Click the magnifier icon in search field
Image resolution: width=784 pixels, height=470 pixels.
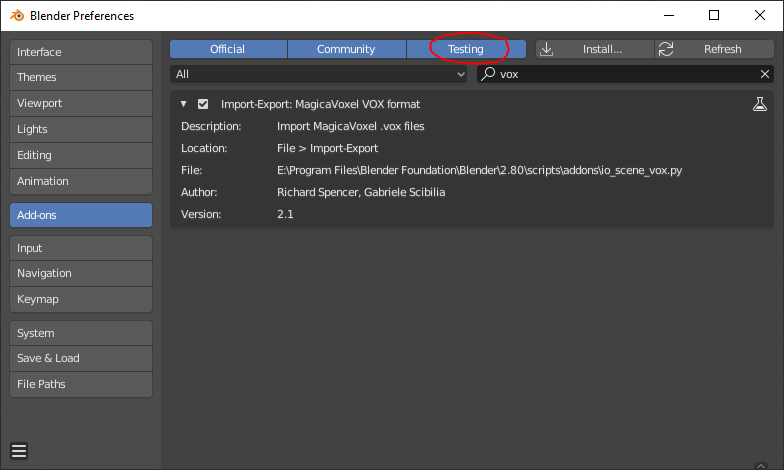click(488, 74)
